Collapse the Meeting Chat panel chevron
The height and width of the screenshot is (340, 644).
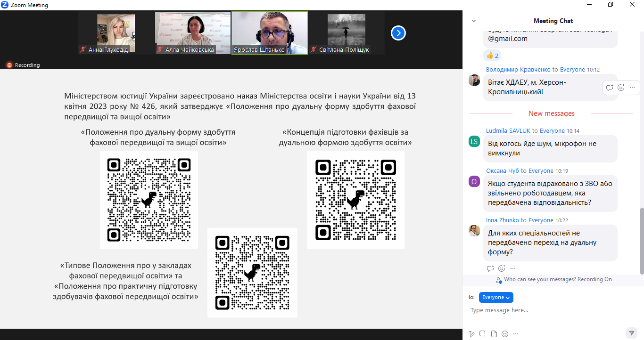(474, 21)
